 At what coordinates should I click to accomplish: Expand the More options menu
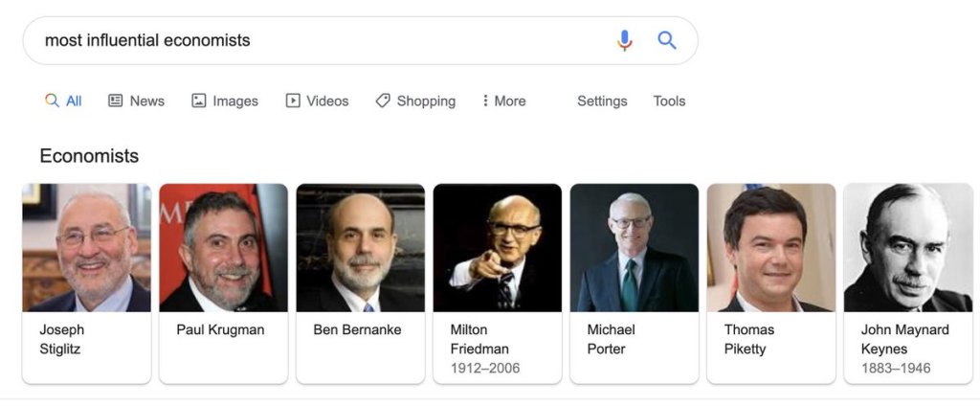tap(503, 101)
